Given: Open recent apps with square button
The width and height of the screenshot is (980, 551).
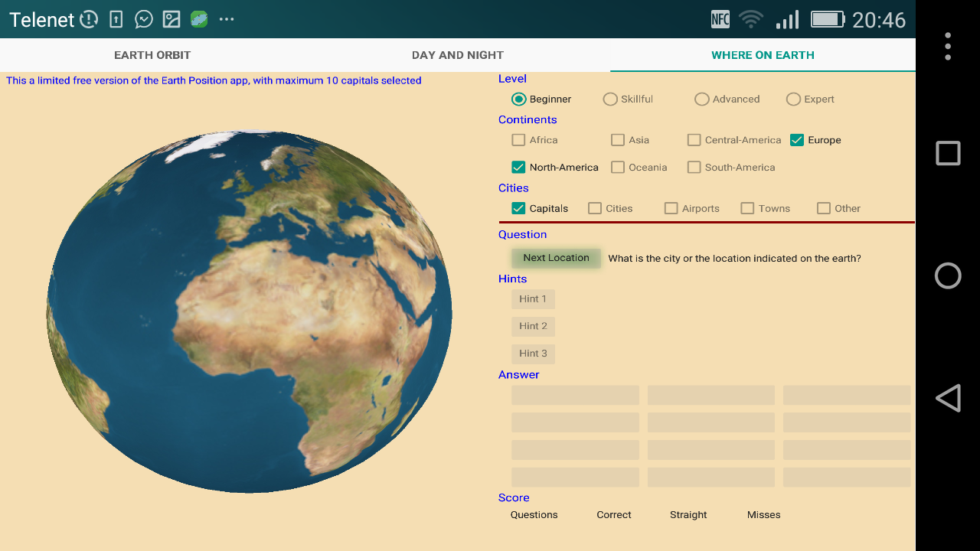Looking at the screenshot, I should click(x=948, y=153).
